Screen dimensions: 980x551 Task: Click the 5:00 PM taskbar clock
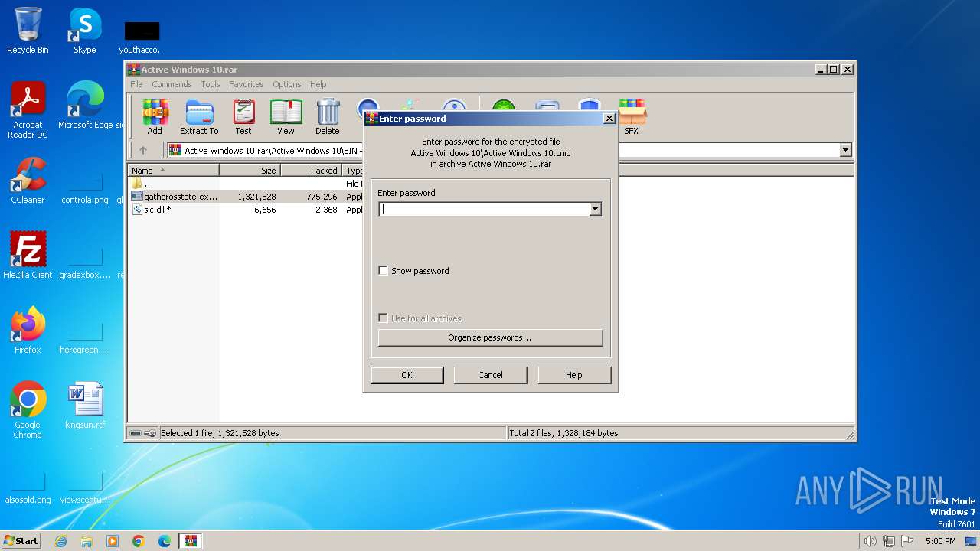[940, 541]
